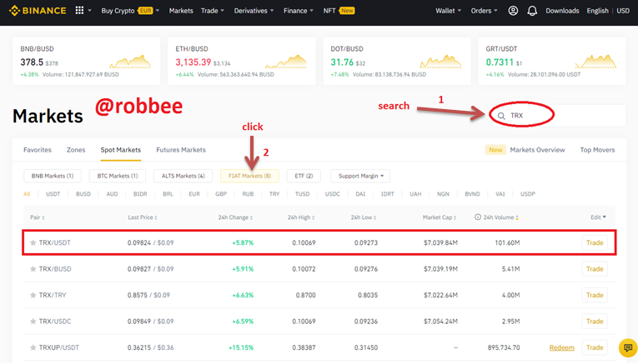
Task: Select BNB Markets (1) filter
Action: click(x=53, y=176)
